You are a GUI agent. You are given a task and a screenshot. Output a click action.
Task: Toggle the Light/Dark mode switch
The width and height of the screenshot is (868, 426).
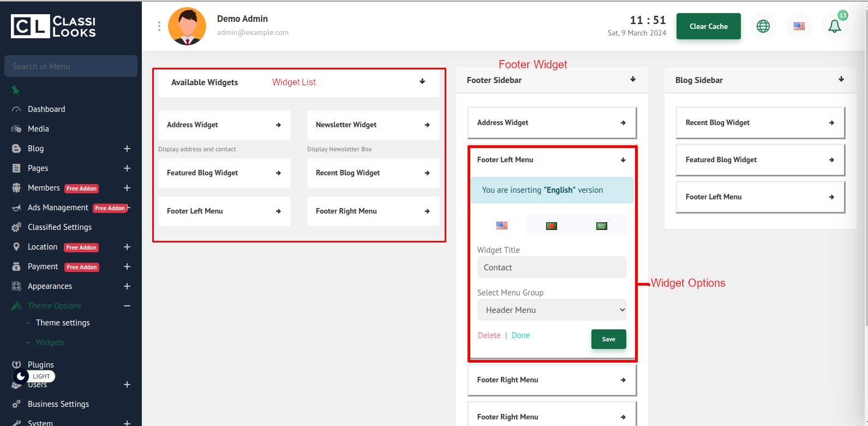click(x=34, y=376)
